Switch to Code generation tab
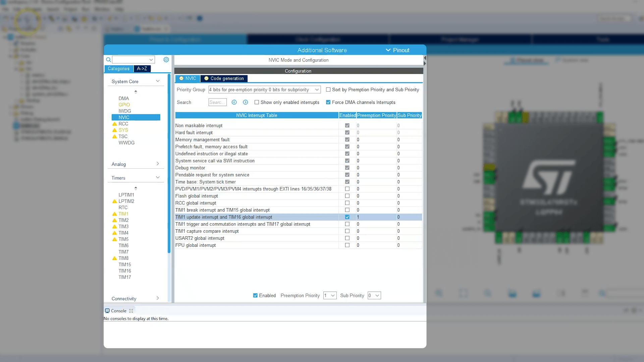The height and width of the screenshot is (362, 644). tap(227, 78)
